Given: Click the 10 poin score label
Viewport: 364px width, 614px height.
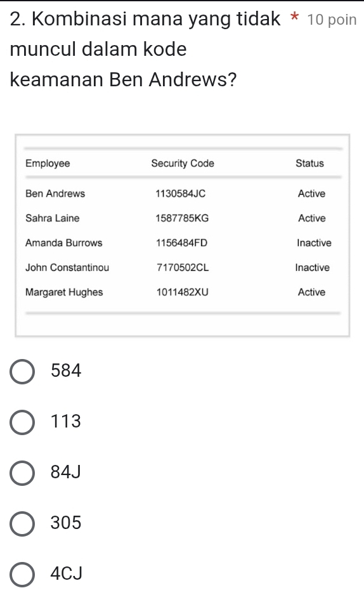Looking at the screenshot, I should click(x=332, y=20).
